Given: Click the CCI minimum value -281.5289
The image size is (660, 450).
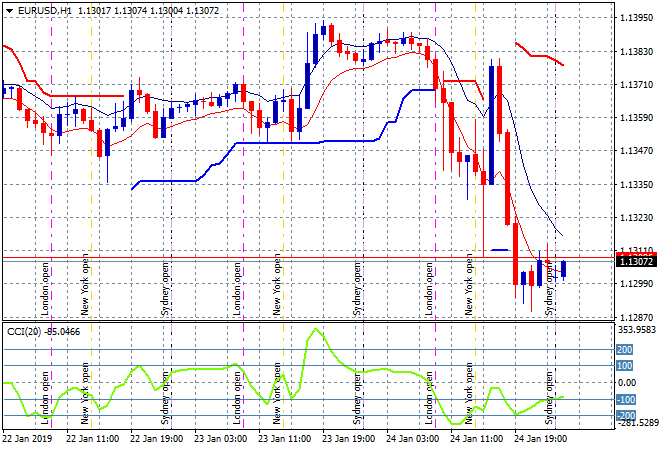Looking at the screenshot, I should tap(632, 424).
